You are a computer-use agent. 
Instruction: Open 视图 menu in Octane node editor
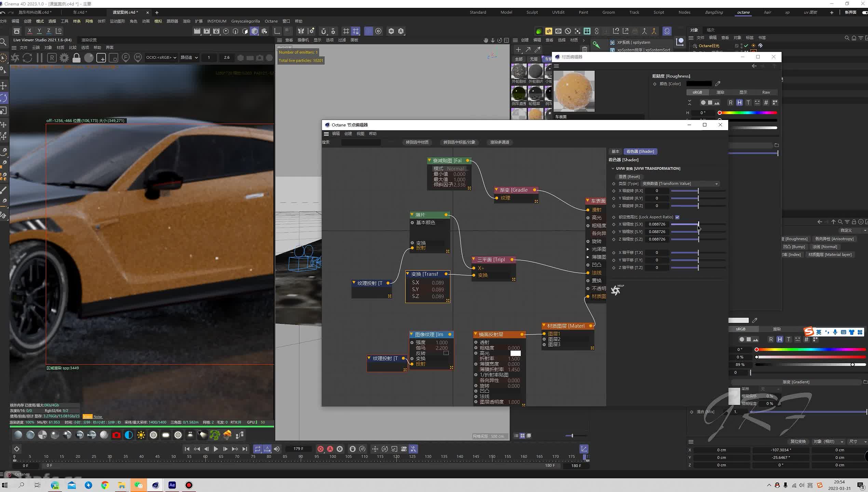point(360,134)
